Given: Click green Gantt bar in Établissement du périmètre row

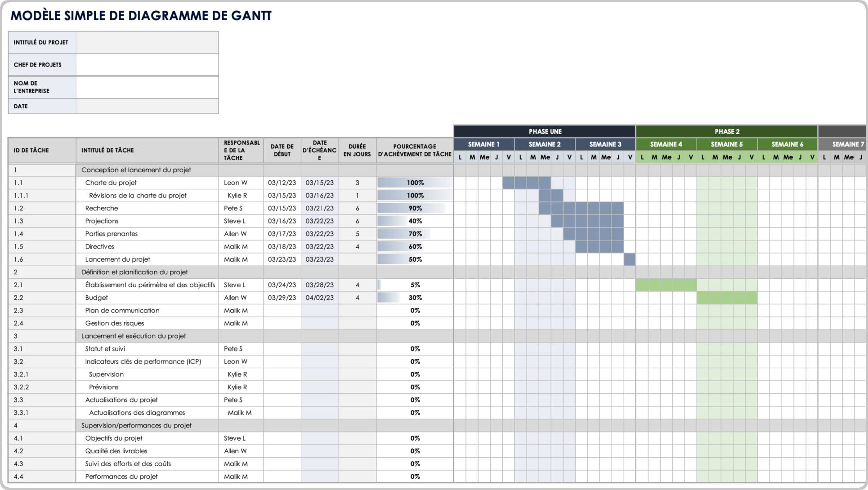Looking at the screenshot, I should point(666,285).
